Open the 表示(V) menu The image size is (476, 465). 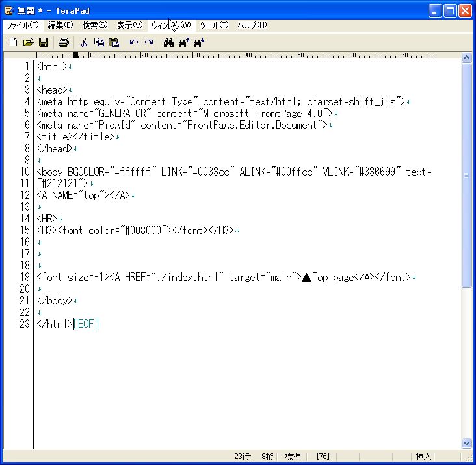[x=129, y=25]
